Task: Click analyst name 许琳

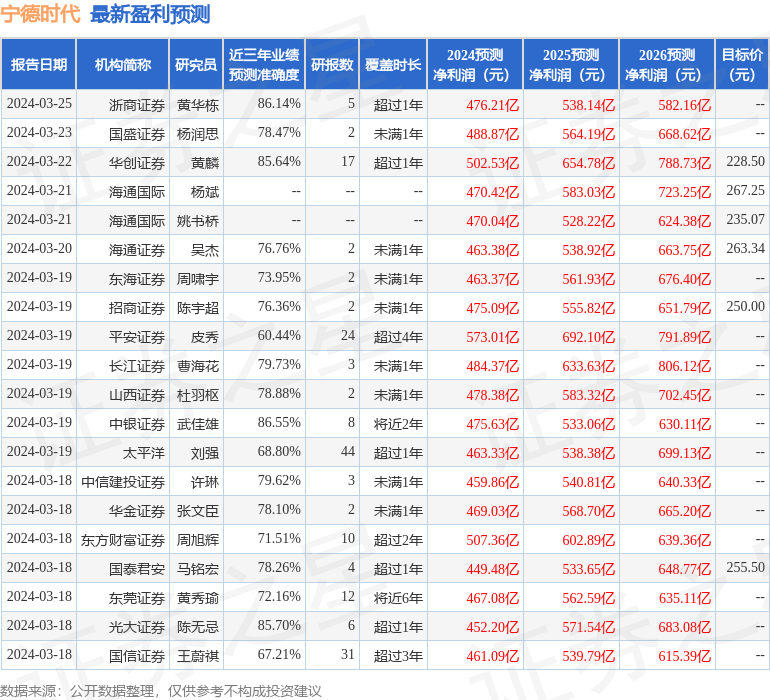Action: [205, 482]
